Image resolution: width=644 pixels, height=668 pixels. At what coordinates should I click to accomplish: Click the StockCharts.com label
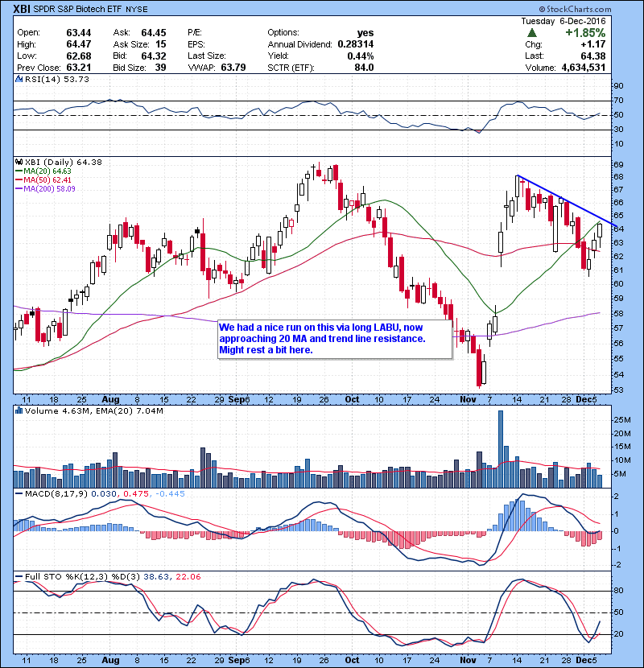575,9
